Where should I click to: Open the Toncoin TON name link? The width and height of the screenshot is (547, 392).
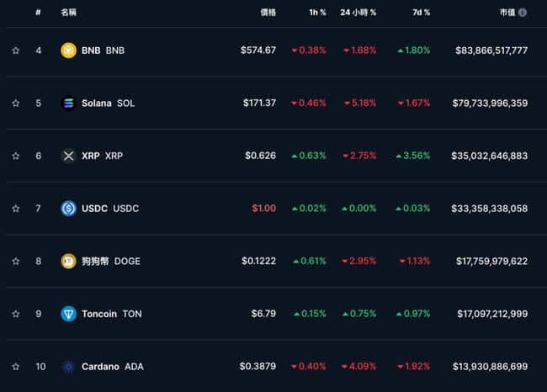111,314
